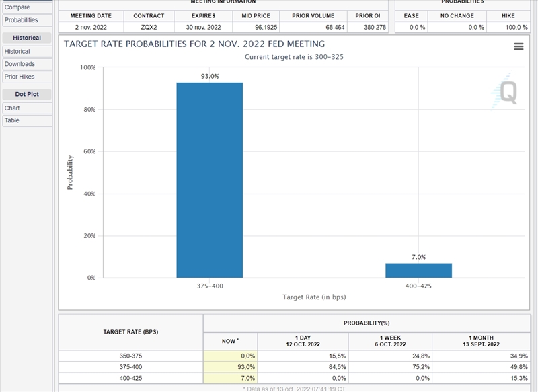Viewport: 538px width, 392px height.
Task: Click the 375-400 x-axis label
Action: (x=210, y=286)
